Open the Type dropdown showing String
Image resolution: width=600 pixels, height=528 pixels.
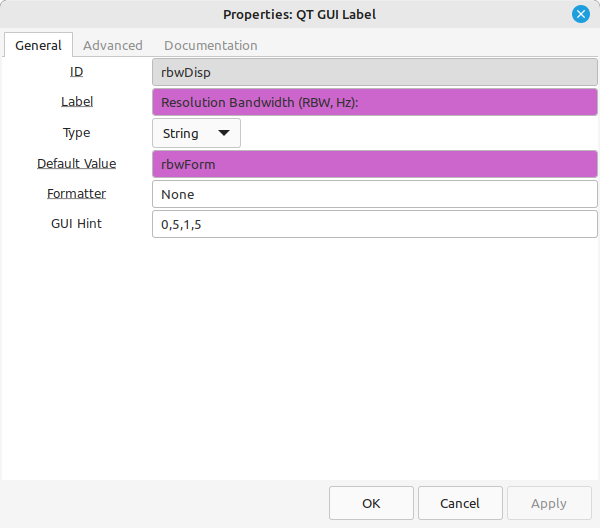coord(196,133)
